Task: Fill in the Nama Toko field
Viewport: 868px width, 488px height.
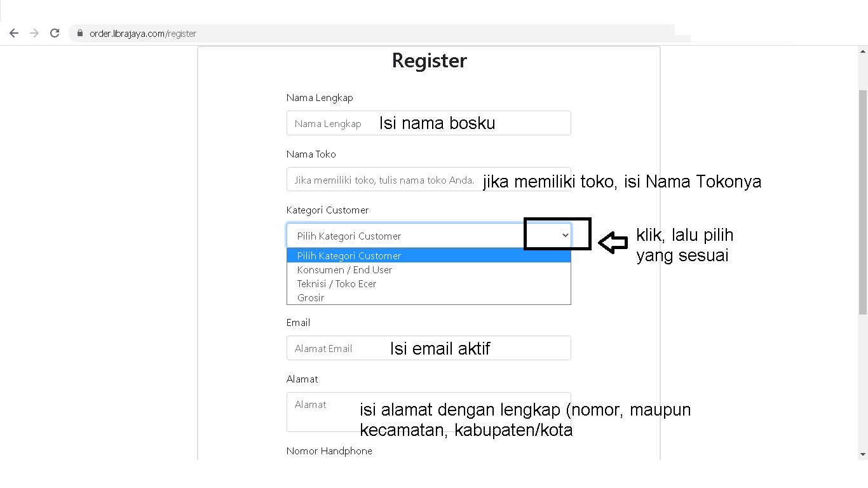Action: 428,179
